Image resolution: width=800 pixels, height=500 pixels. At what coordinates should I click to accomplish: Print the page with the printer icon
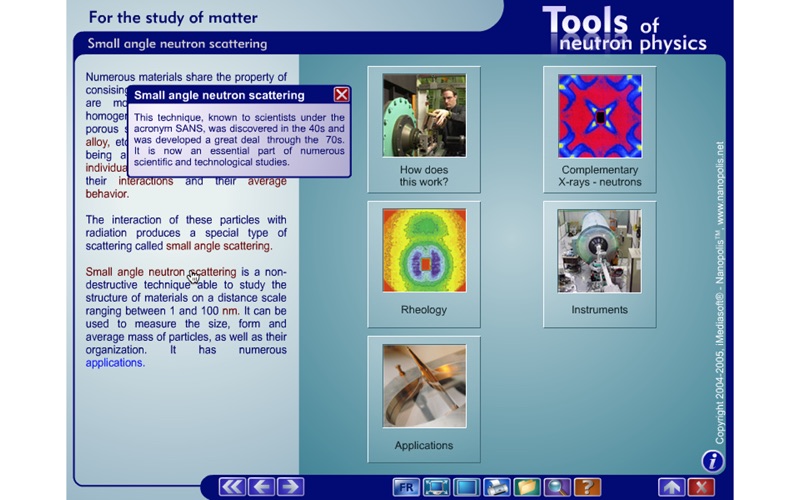tap(496, 487)
